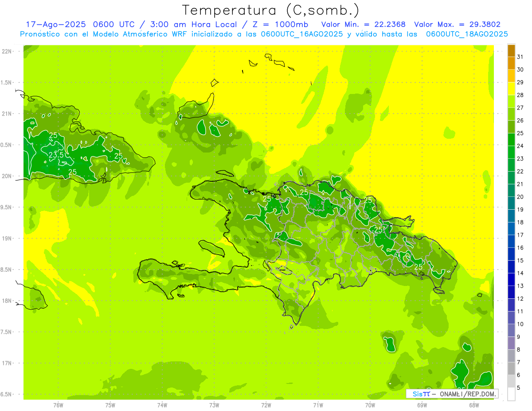This screenshot has height=411, width=532.
Task: Click the "6" value on the color scale
Action: [x=518, y=375]
